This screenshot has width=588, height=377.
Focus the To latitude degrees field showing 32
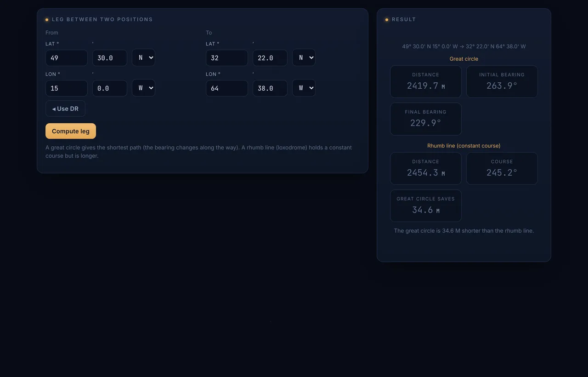click(227, 58)
